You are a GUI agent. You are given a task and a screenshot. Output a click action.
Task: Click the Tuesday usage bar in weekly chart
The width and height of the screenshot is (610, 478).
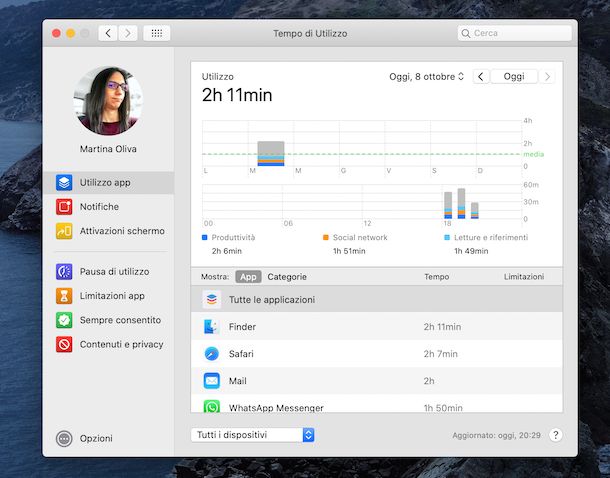pyautogui.click(x=271, y=154)
